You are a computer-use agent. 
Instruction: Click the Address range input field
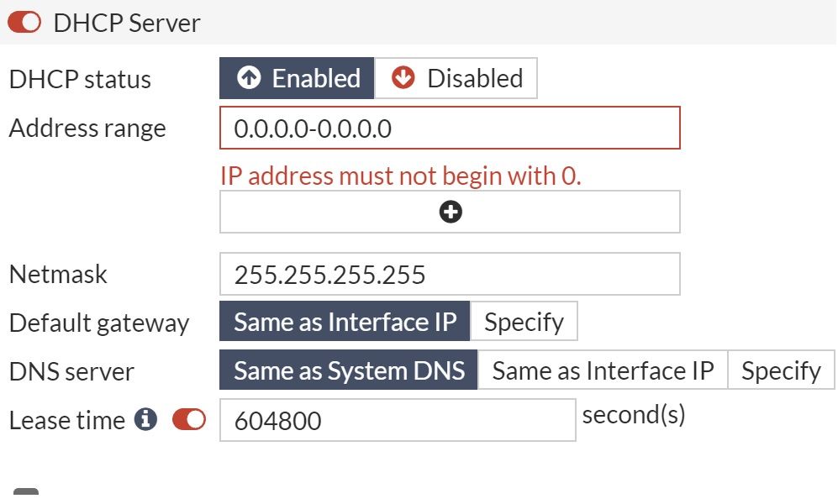click(x=450, y=129)
